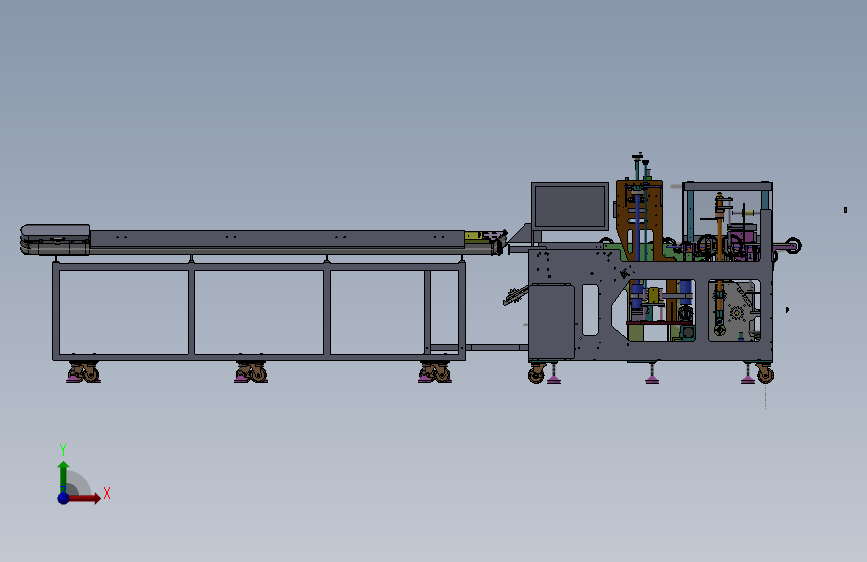867x562 pixels.
Task: Select the gray HMI monitor screen on the machine
Action: [570, 206]
